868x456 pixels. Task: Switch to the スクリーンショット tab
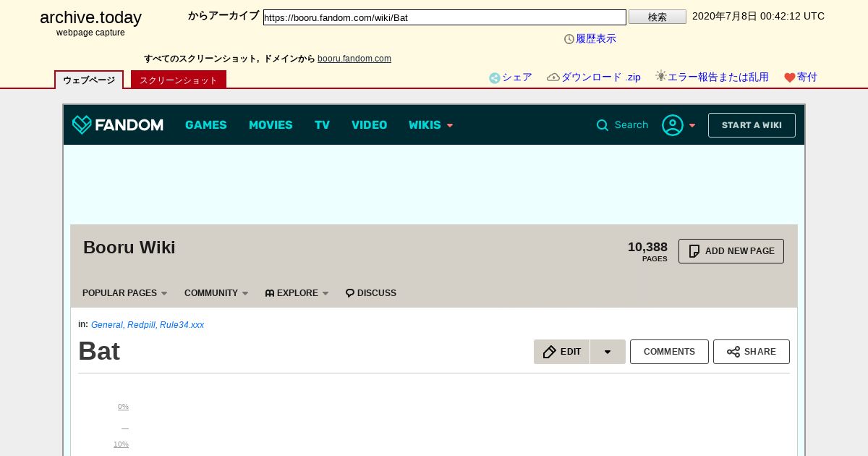[179, 80]
